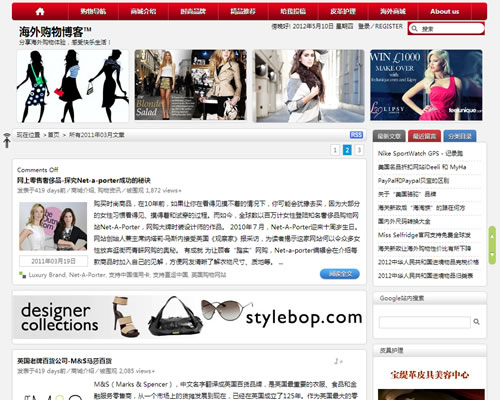Switch to the blue 分类目录 sidebar tab
The image size is (500, 400).
tap(460, 136)
